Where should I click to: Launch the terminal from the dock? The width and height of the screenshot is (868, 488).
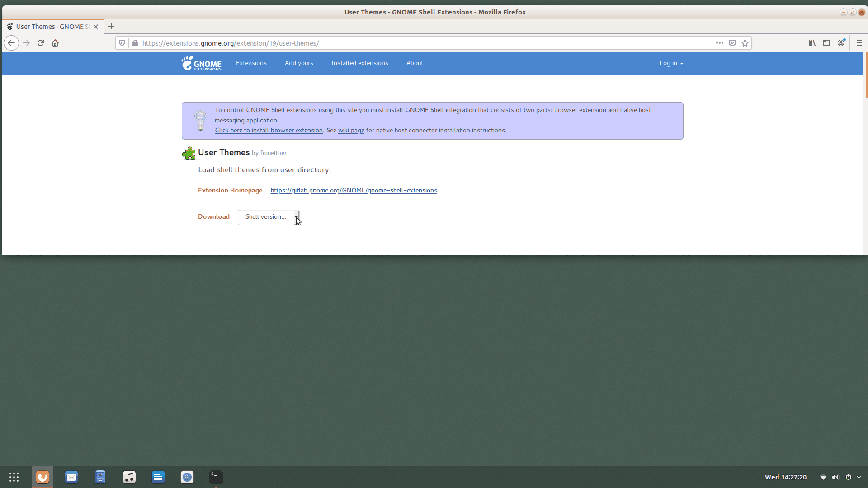click(216, 477)
